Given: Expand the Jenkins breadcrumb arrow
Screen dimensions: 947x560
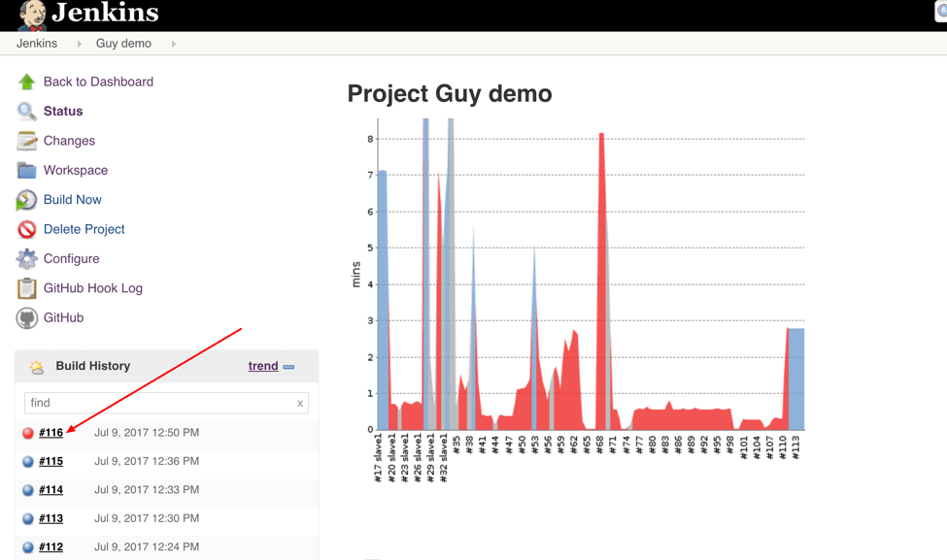Looking at the screenshot, I should [79, 44].
